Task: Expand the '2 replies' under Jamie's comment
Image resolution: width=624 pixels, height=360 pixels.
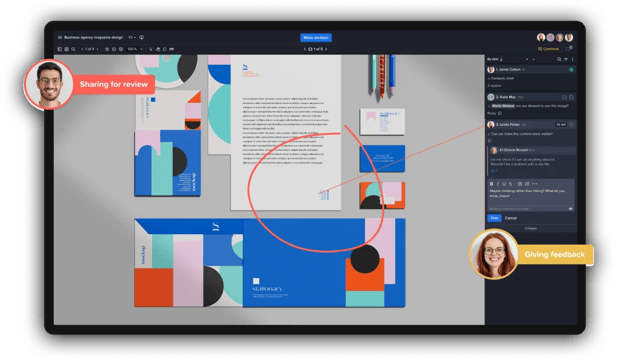Action: (x=494, y=86)
